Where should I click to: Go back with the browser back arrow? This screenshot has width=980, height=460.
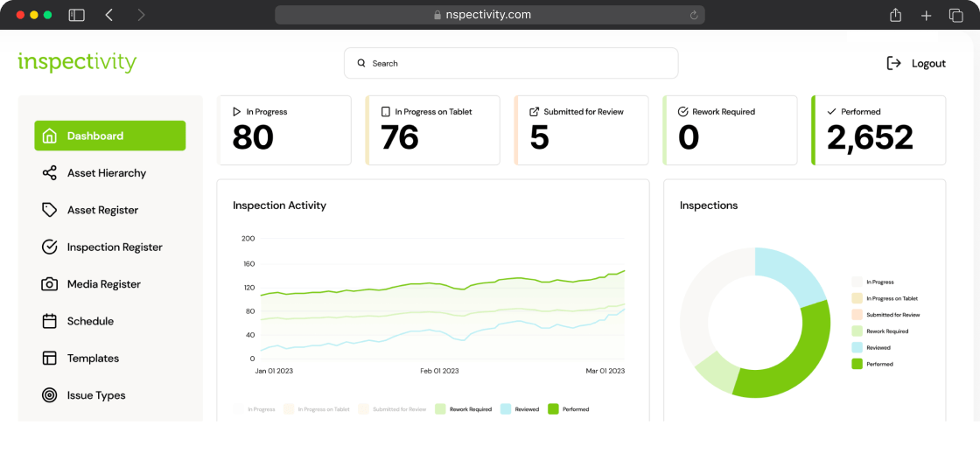tap(109, 15)
